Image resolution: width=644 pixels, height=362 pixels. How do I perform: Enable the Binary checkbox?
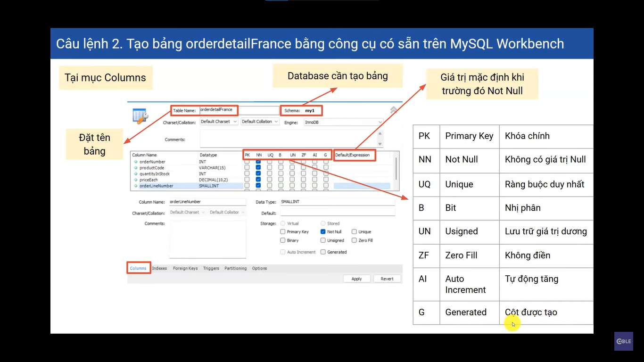(283, 240)
